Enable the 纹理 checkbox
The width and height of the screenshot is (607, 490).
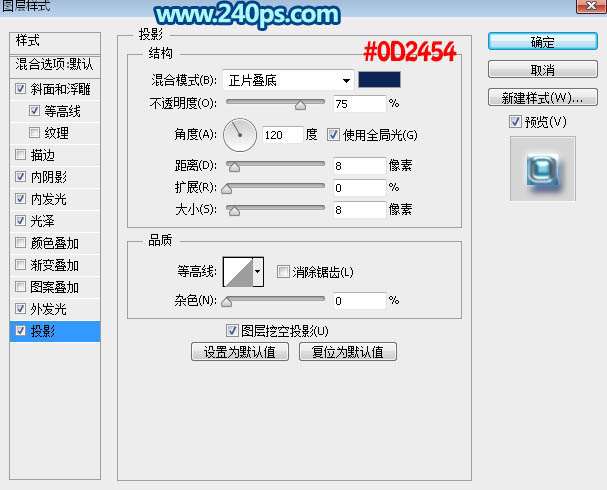(34, 133)
